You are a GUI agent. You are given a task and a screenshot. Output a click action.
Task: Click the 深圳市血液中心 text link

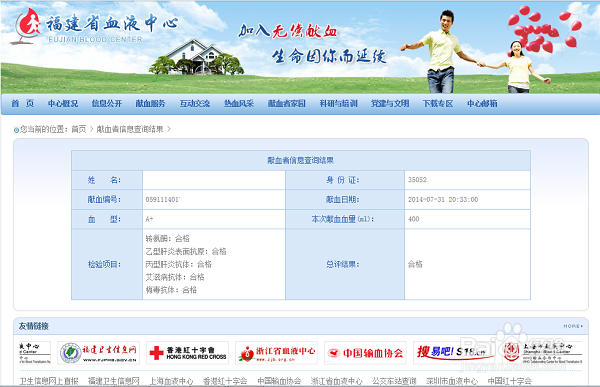click(452, 381)
